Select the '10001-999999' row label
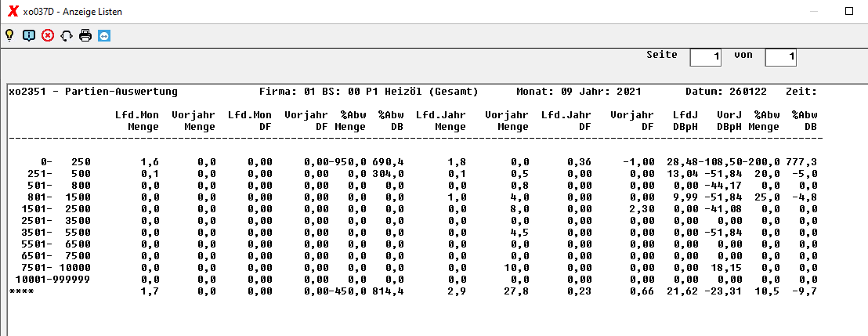 click(x=53, y=280)
